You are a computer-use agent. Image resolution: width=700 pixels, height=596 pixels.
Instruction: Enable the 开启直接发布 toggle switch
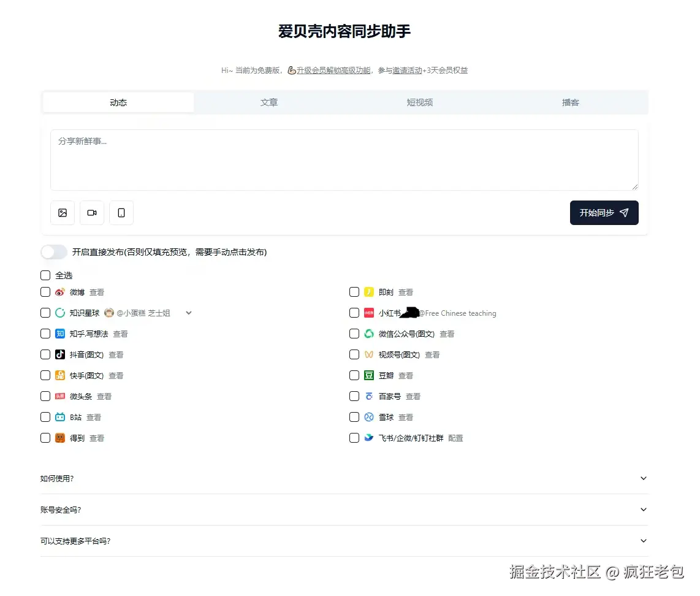click(x=54, y=252)
